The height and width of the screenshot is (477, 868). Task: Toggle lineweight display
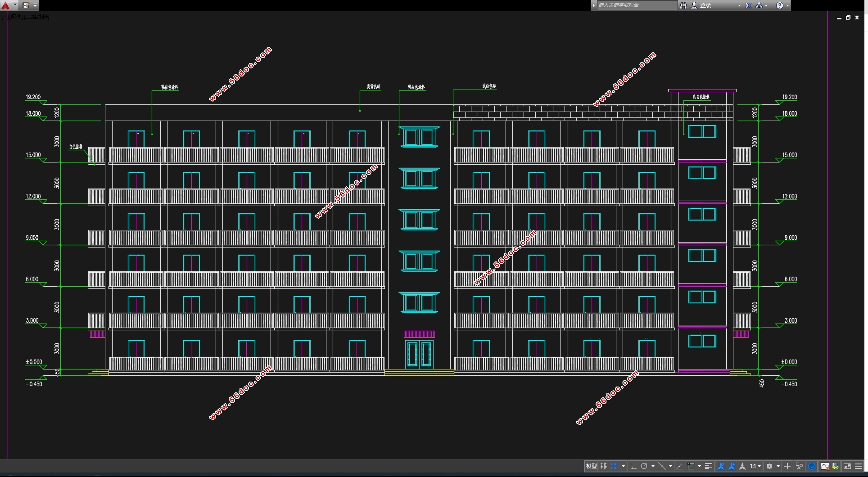709,466
